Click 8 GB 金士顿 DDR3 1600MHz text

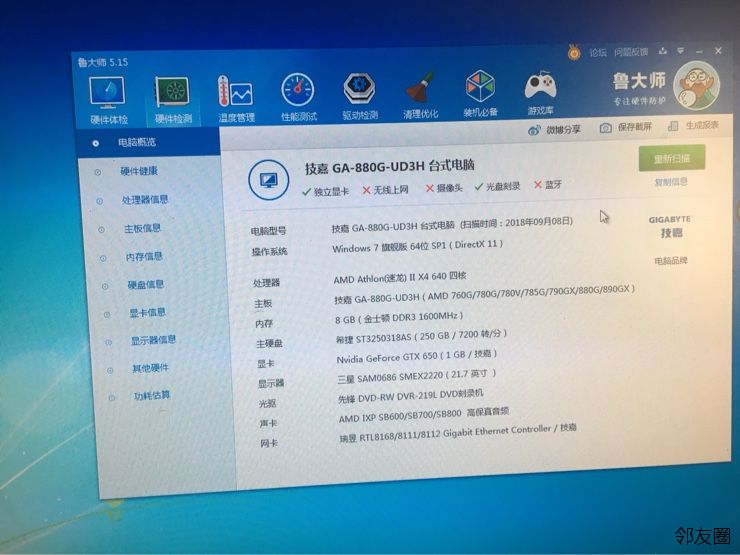click(399, 318)
